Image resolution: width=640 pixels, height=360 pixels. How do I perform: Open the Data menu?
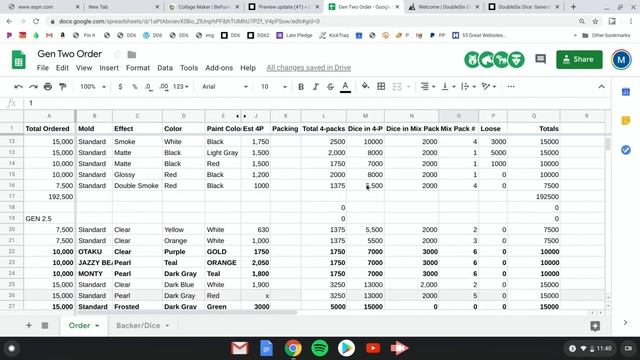coord(165,68)
